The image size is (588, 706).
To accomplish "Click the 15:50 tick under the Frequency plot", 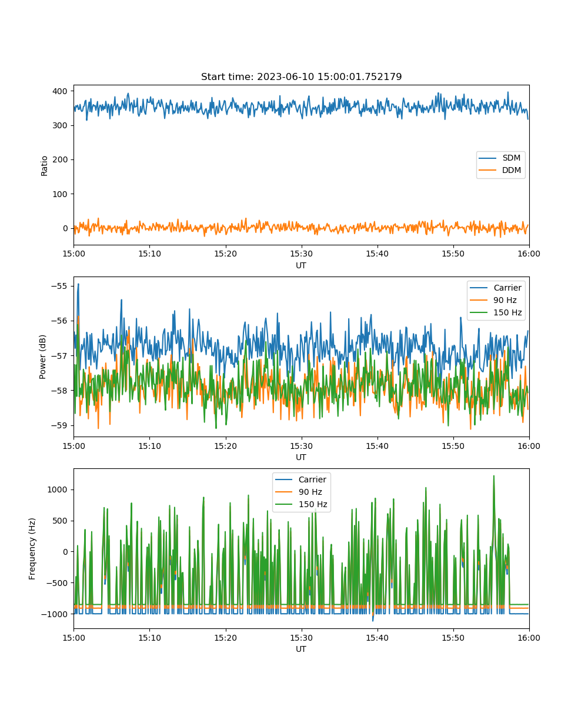I will click(453, 637).
